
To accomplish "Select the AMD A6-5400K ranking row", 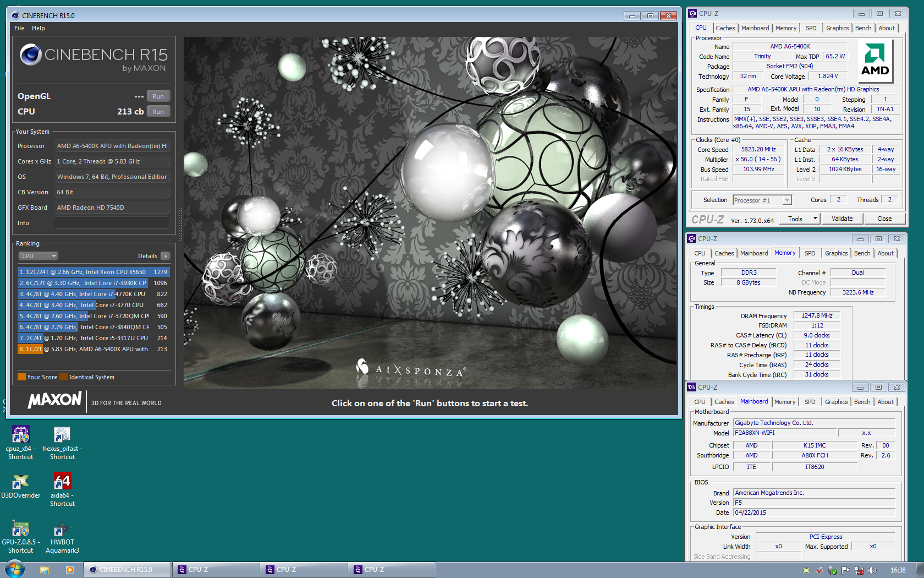I will [x=94, y=349].
